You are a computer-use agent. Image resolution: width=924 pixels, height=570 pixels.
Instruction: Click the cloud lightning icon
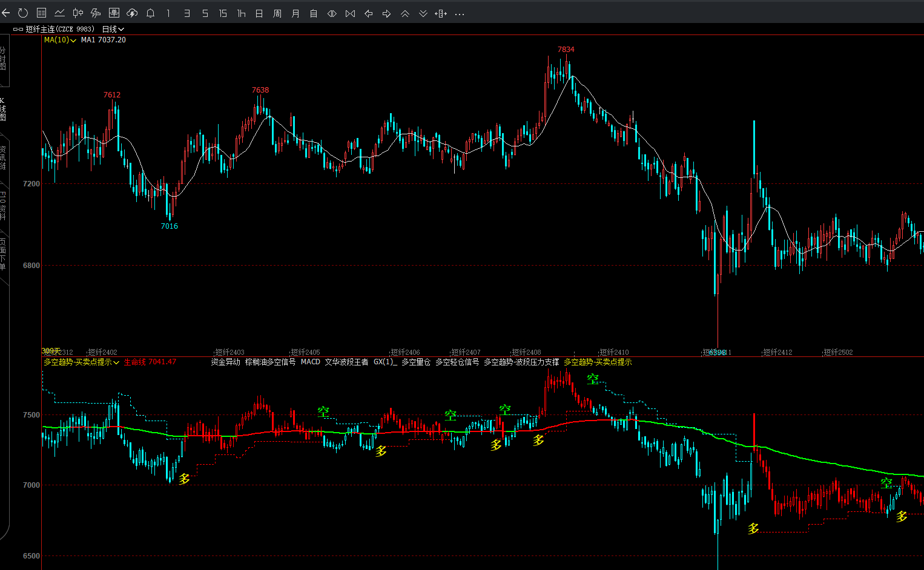[132, 13]
